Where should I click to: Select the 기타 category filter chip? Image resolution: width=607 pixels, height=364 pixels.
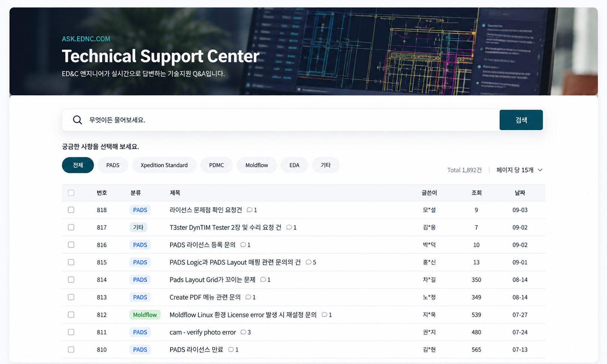point(326,165)
